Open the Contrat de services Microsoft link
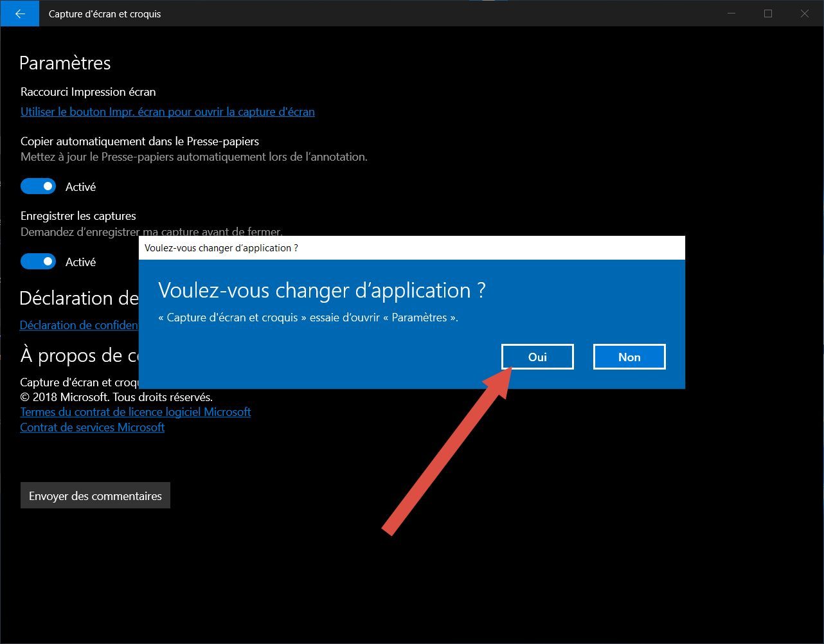 (x=93, y=427)
